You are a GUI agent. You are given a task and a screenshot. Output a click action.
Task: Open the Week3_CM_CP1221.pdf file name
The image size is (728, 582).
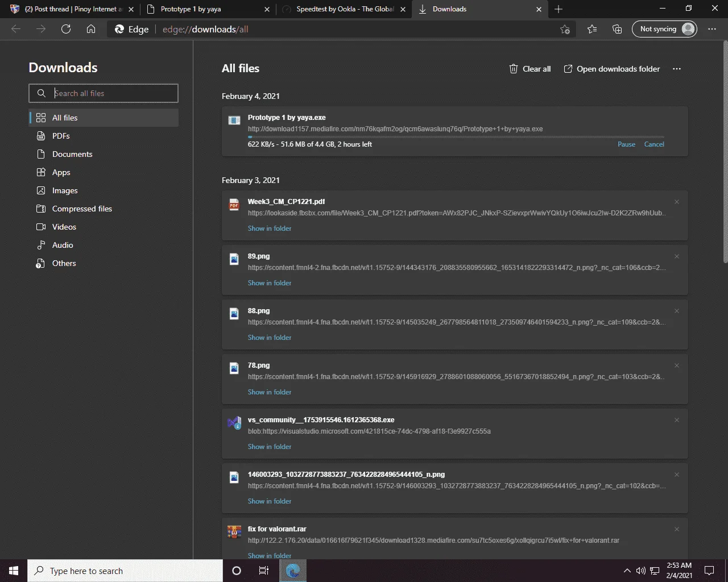pyautogui.click(x=286, y=202)
